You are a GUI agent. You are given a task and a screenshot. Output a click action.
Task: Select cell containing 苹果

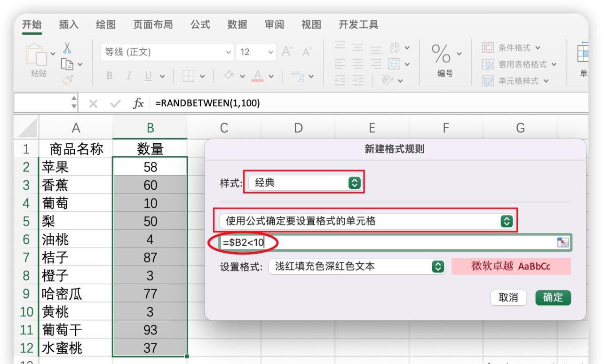[76, 167]
